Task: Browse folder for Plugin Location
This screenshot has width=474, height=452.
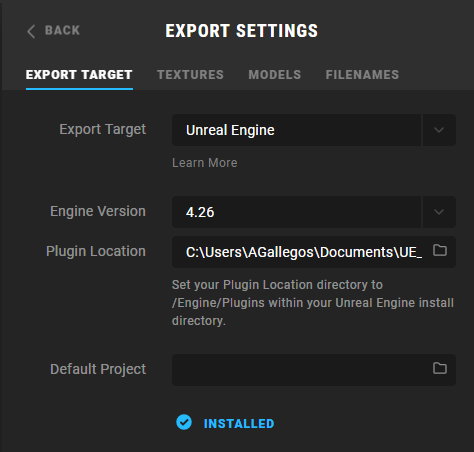Action: click(440, 250)
